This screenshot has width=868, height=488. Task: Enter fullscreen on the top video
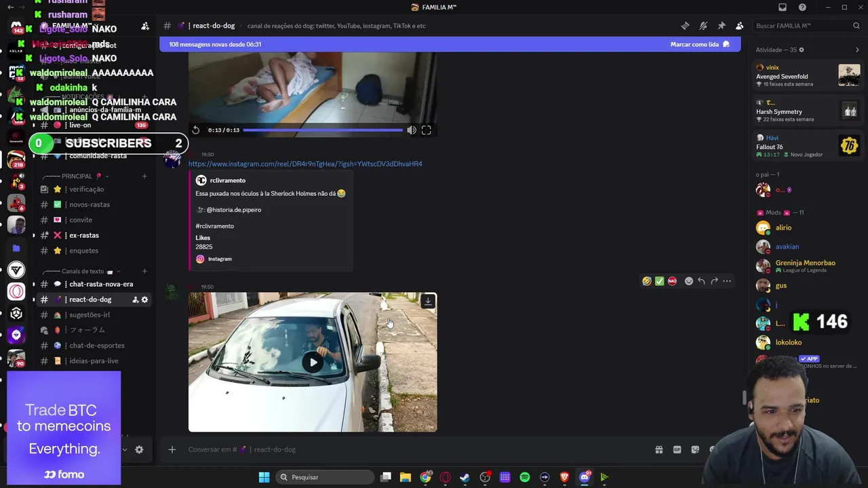(x=427, y=130)
